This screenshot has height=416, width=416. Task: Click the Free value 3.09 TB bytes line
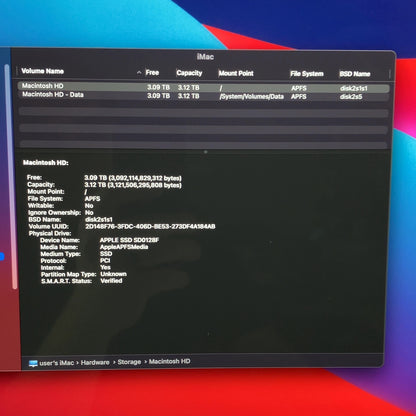point(133,178)
